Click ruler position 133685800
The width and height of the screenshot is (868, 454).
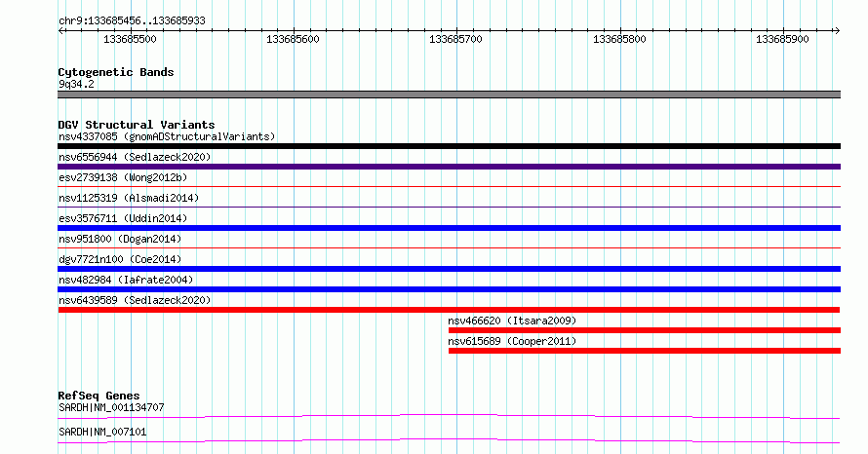tap(619, 39)
